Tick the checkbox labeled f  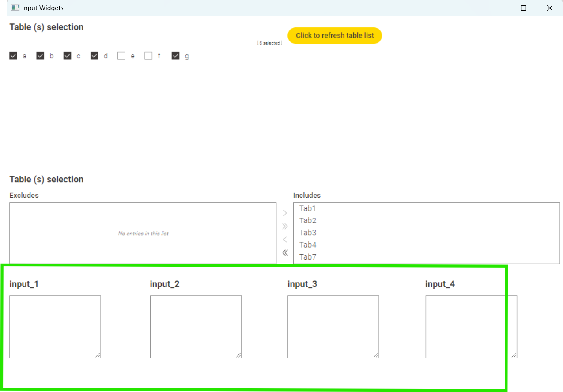148,56
